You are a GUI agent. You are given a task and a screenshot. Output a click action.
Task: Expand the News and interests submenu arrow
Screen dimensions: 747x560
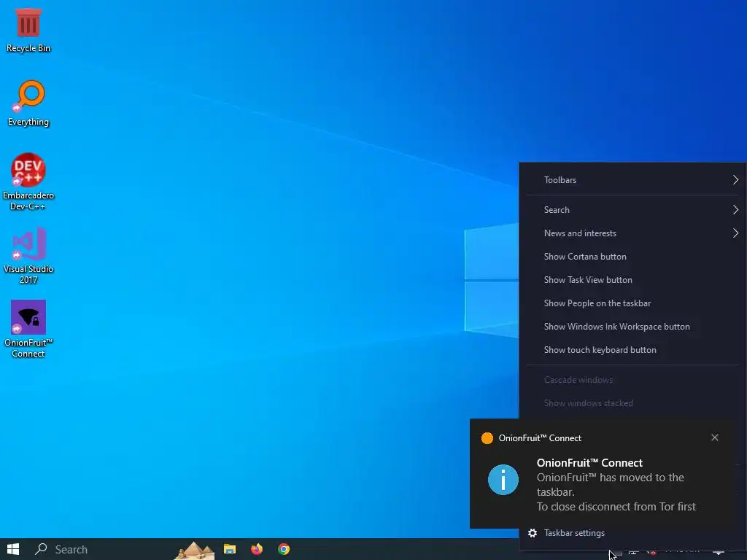point(735,233)
